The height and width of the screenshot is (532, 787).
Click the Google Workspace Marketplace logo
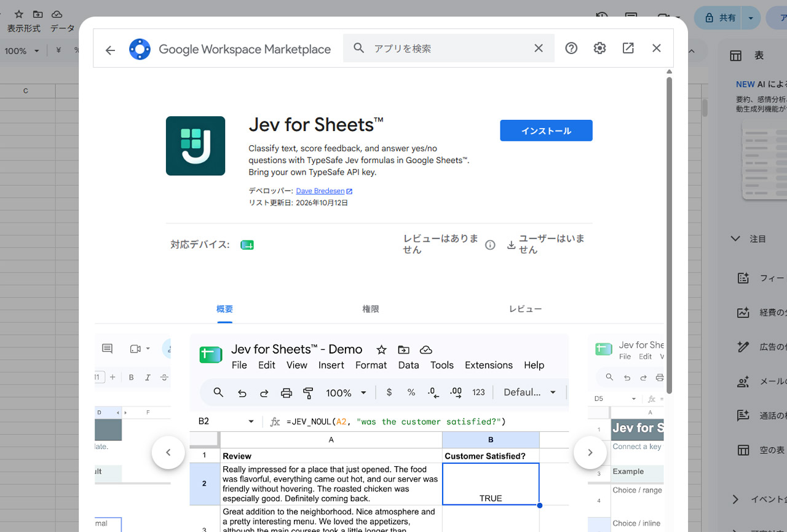pyautogui.click(x=140, y=49)
